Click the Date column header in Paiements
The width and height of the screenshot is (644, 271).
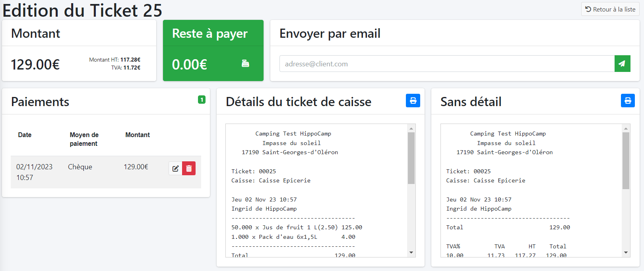tap(25, 135)
